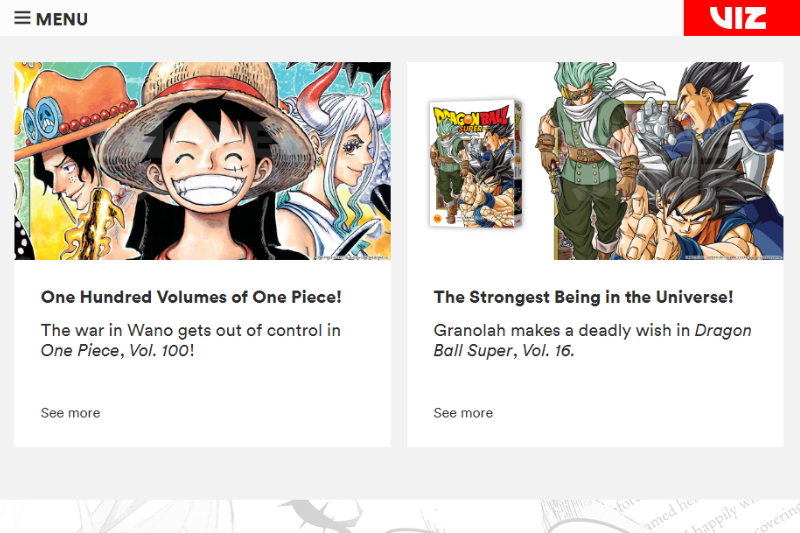Click See more under Dragon Ball Super article
This screenshot has width=800, height=533.
463,413
